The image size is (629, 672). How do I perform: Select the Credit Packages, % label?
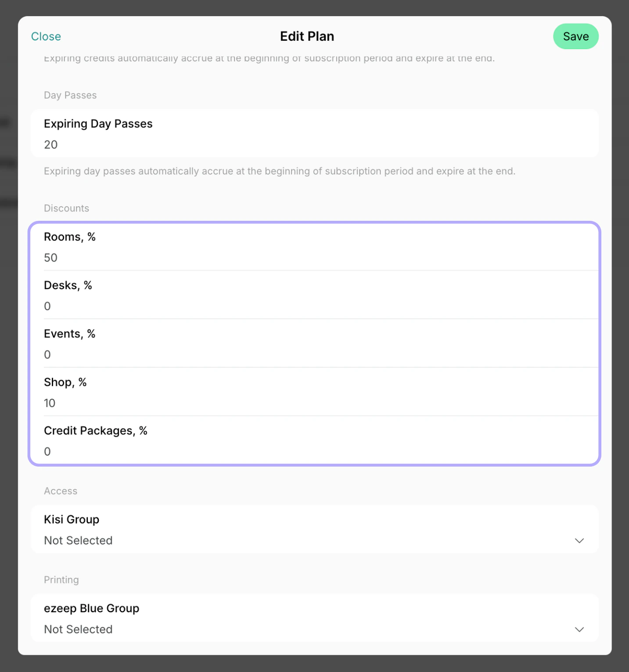click(x=96, y=431)
